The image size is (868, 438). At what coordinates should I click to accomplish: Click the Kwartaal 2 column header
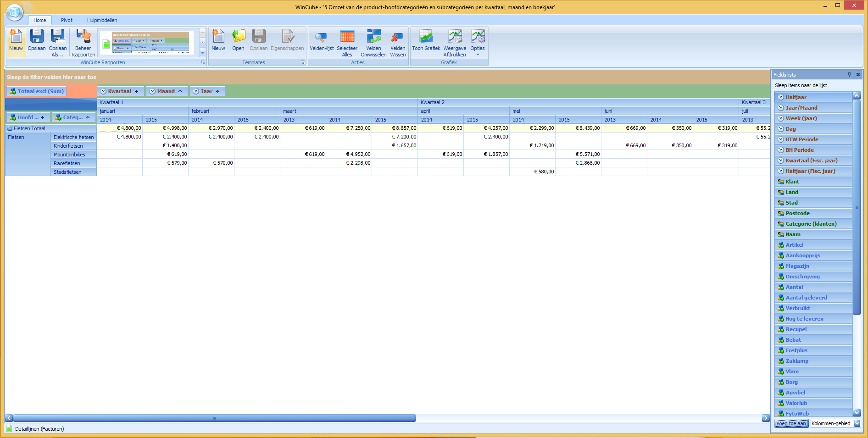click(x=578, y=102)
